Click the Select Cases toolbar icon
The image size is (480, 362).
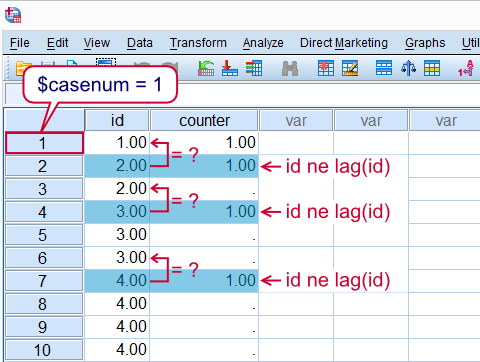pyautogui.click(x=432, y=68)
